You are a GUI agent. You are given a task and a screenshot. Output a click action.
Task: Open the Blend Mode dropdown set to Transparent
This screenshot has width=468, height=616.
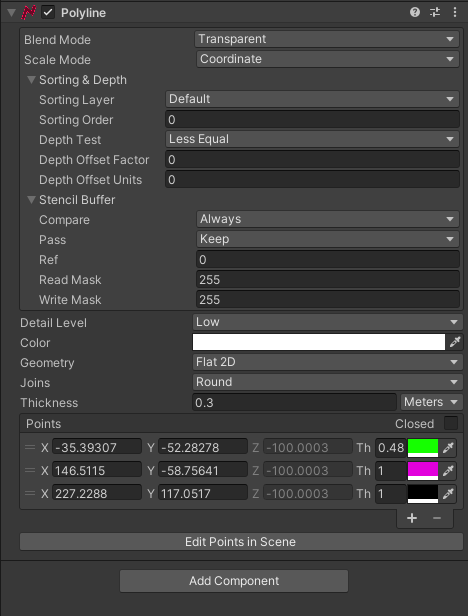[327, 39]
